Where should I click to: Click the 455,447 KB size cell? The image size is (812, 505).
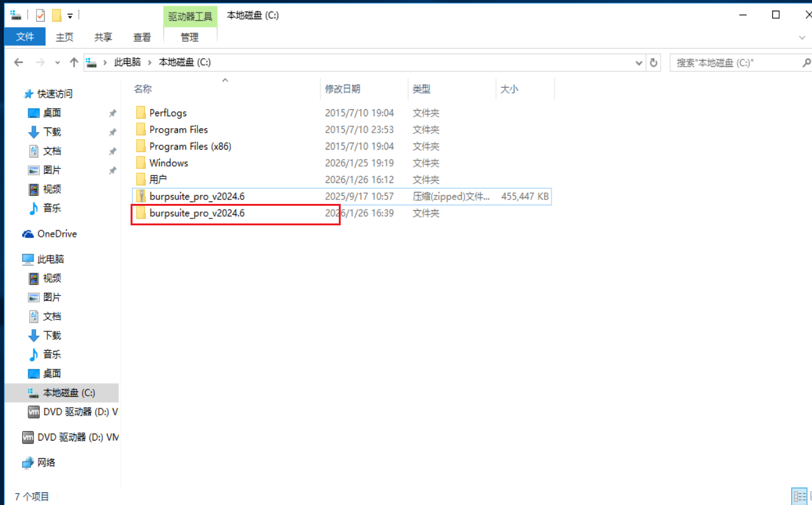coord(525,196)
